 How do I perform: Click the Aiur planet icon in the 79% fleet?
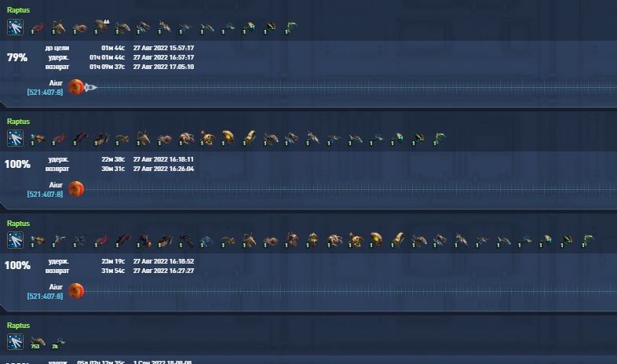[76, 87]
